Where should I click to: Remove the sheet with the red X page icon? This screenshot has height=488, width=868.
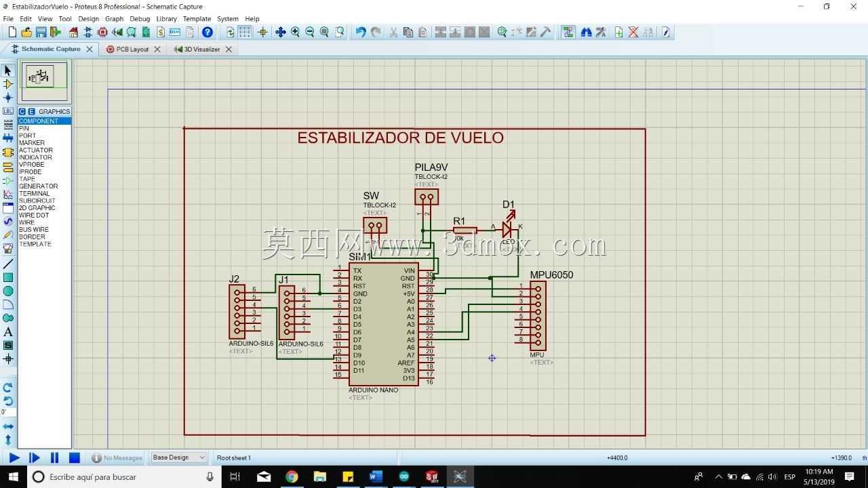pos(633,32)
